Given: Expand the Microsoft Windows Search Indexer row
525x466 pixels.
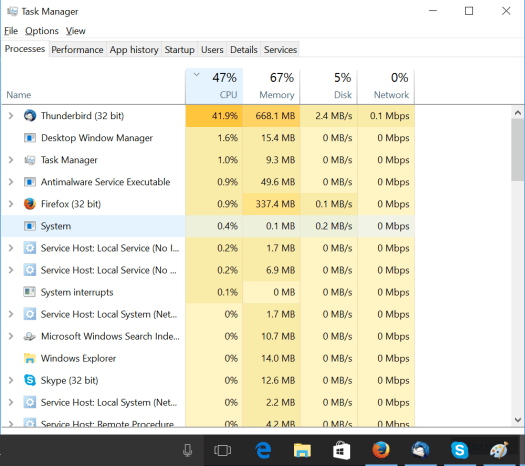Looking at the screenshot, I should click(x=11, y=336).
